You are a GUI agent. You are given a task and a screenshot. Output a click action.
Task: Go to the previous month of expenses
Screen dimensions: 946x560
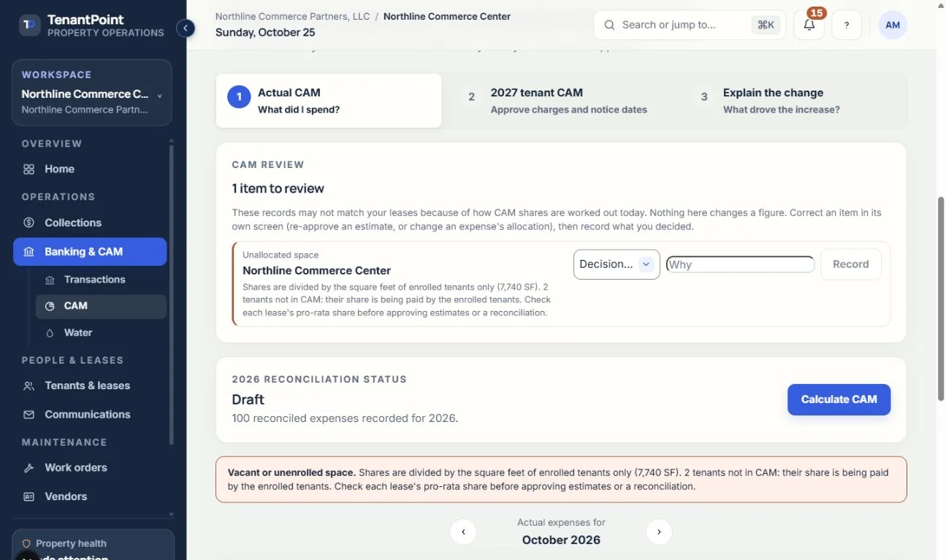coord(463,532)
